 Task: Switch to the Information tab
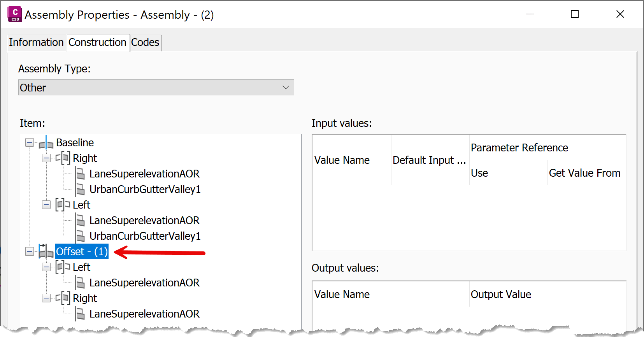pos(36,42)
